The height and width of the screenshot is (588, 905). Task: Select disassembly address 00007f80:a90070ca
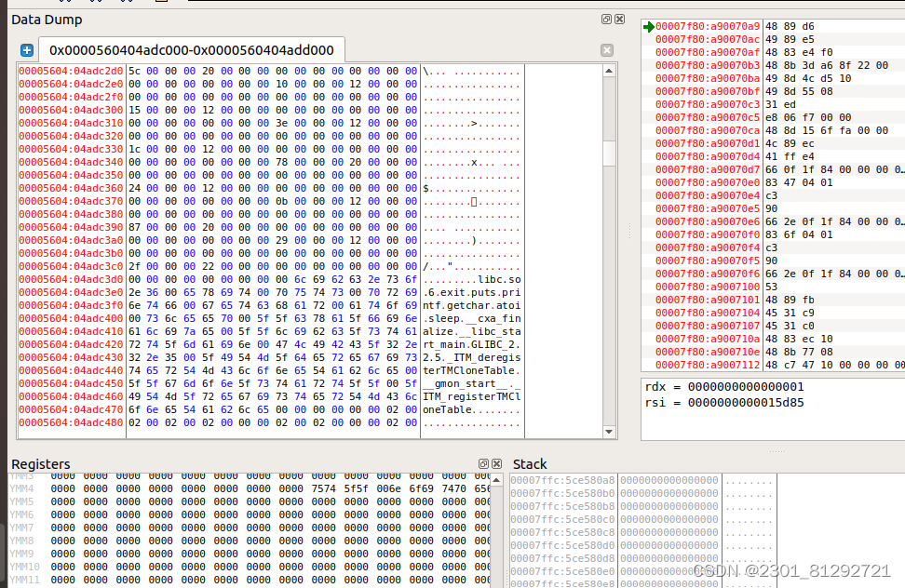[x=708, y=130]
